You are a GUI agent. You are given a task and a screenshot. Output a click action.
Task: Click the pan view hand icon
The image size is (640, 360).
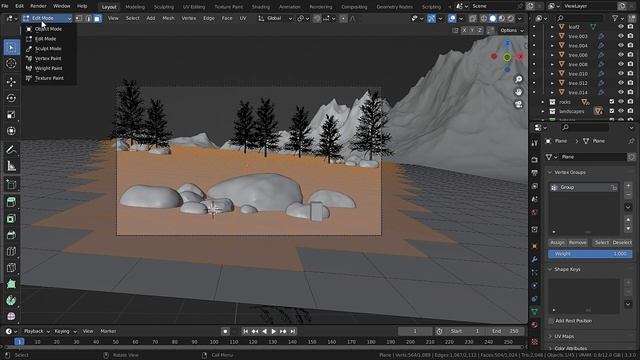click(x=518, y=92)
